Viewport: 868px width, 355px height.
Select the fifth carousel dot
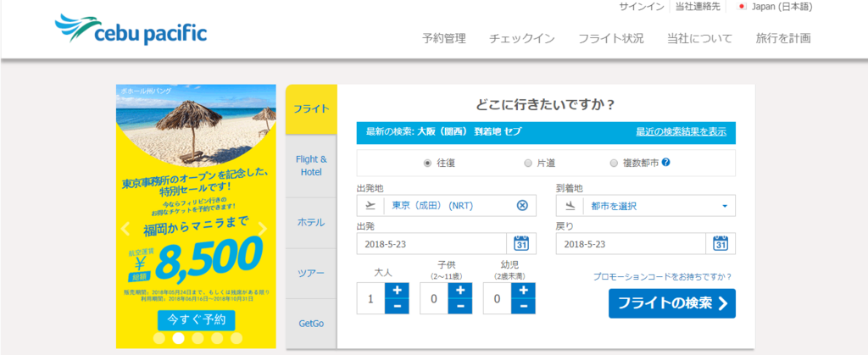coord(236,338)
